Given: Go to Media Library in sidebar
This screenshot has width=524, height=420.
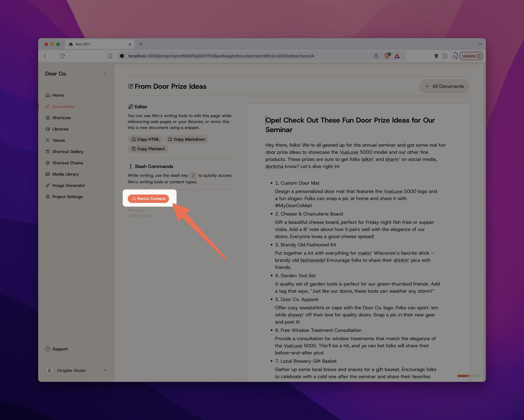Looking at the screenshot, I should pyautogui.click(x=65, y=174).
